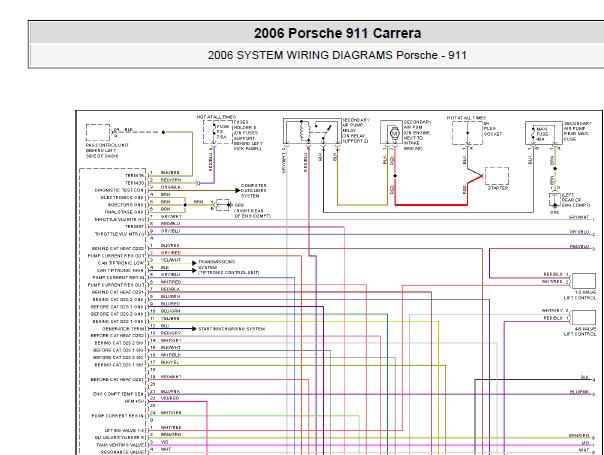Click 'ENG COMPT TEMP SEN' pin label

tap(118, 394)
